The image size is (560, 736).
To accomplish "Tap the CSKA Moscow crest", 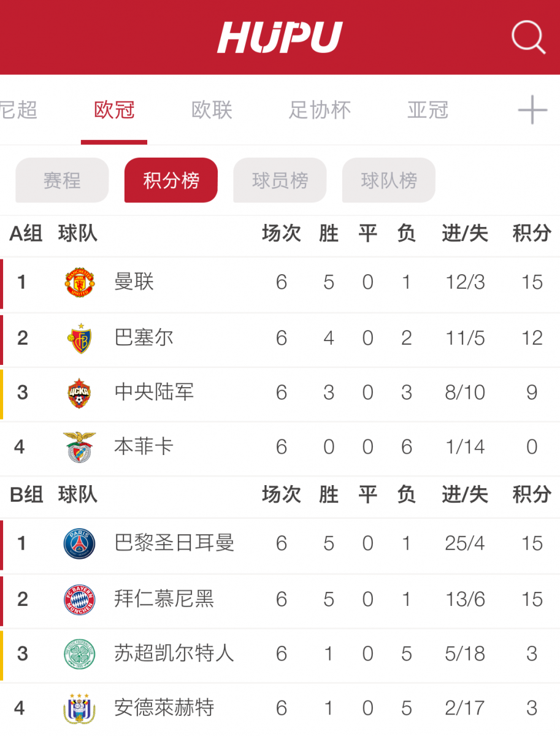I will click(80, 393).
